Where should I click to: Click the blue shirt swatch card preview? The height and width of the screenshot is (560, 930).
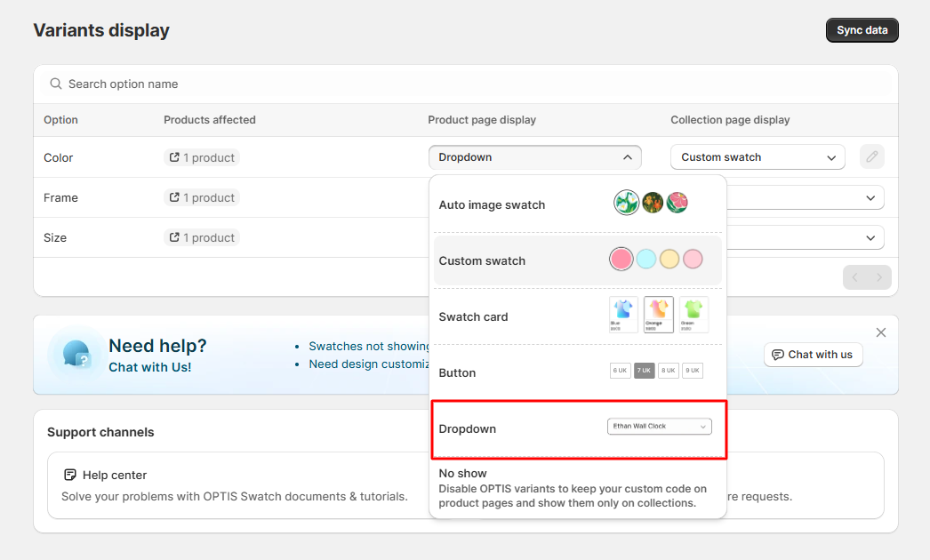pyautogui.click(x=623, y=315)
